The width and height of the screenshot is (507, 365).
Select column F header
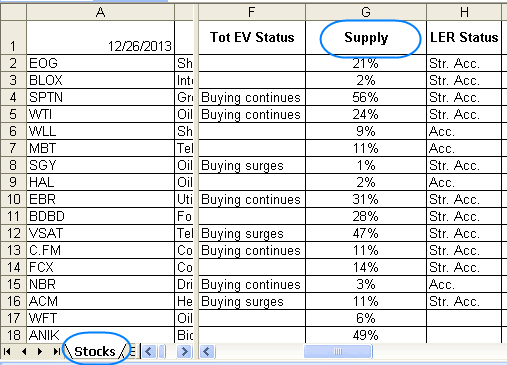[252, 12]
